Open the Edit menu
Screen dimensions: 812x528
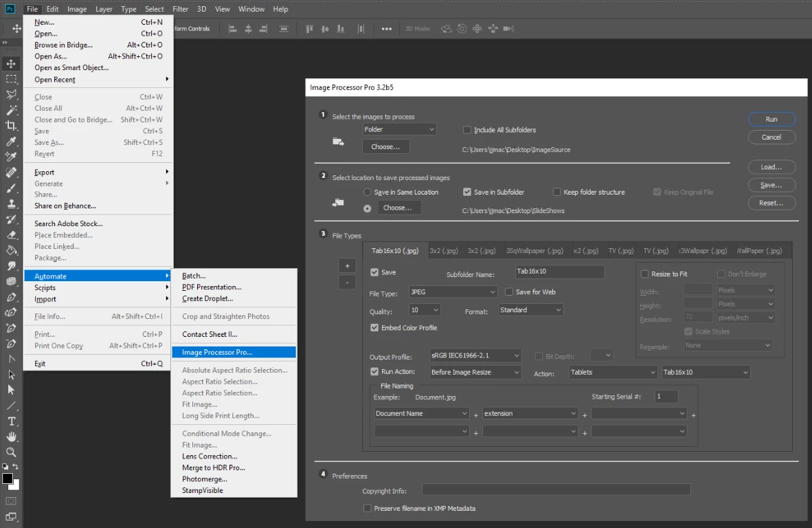[52, 9]
